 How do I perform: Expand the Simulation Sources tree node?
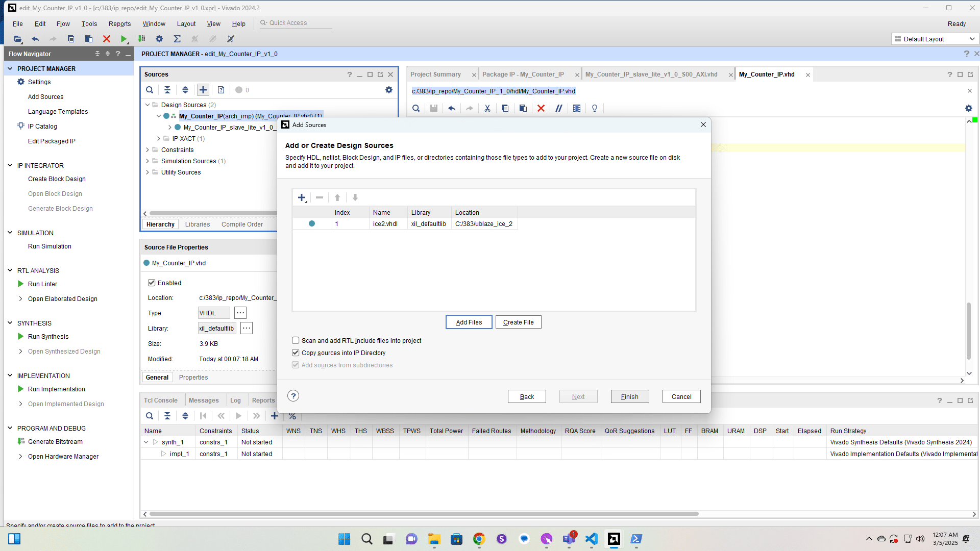tap(148, 161)
